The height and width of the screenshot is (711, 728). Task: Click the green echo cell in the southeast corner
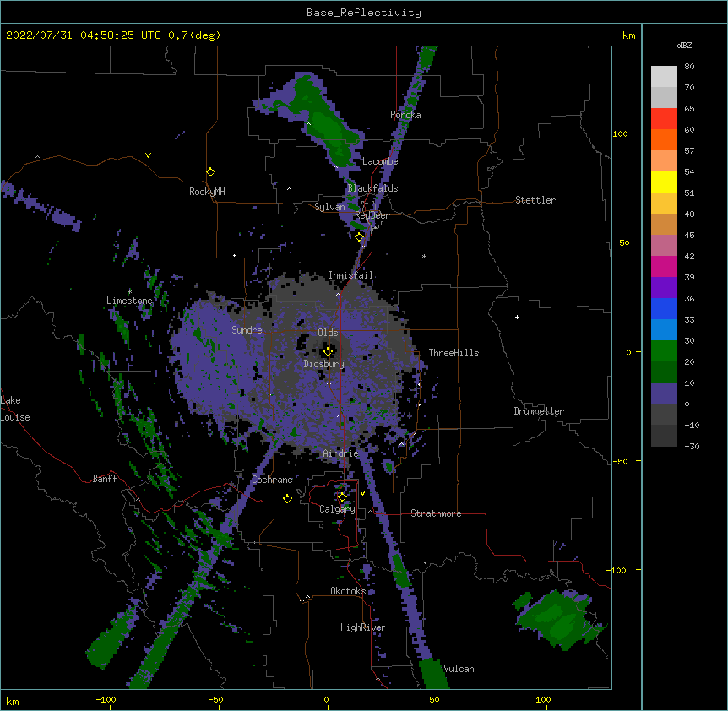click(x=559, y=620)
